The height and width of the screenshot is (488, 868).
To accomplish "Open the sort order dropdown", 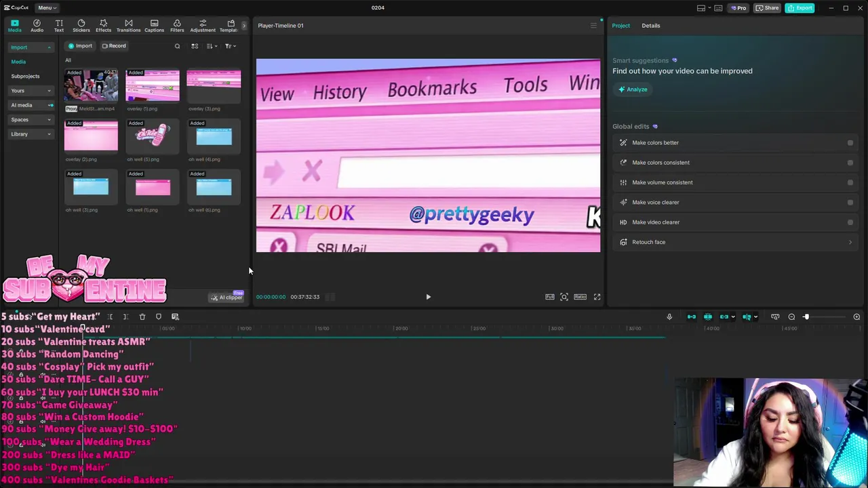I will coord(212,46).
